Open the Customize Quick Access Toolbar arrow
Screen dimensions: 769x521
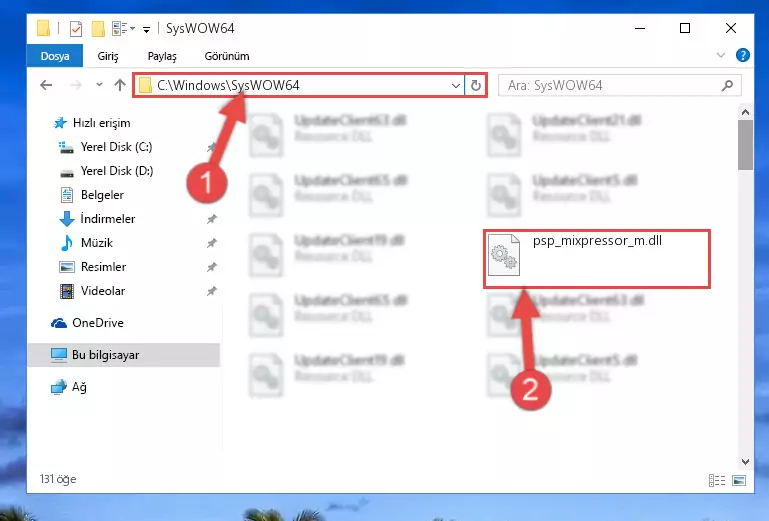pyautogui.click(x=146, y=30)
